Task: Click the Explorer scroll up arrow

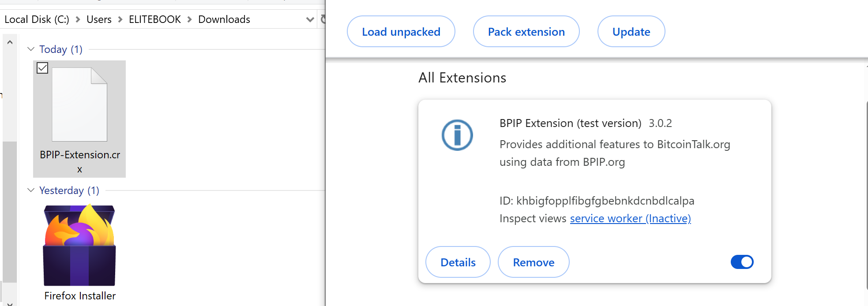Action: pyautogui.click(x=10, y=42)
